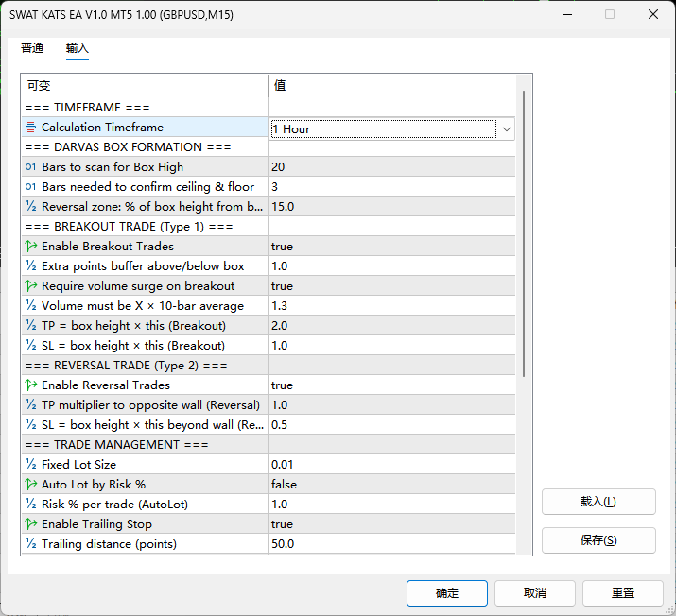The width and height of the screenshot is (676, 616).
Task: Click the icon next to Enable Reversal Trades
Action: click(x=31, y=385)
